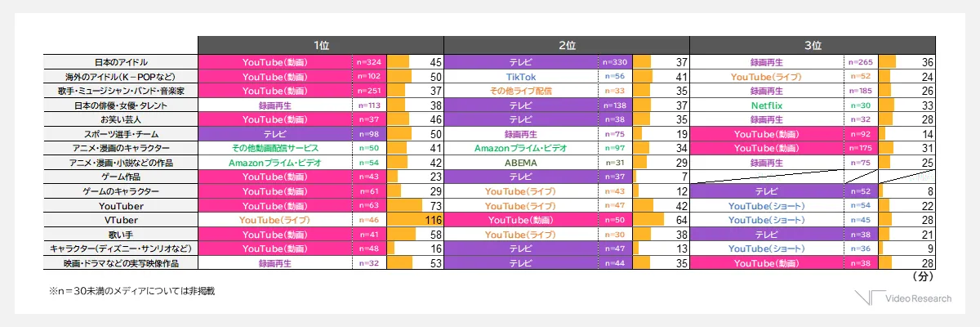Click the footnote about n=30未満

(131, 290)
